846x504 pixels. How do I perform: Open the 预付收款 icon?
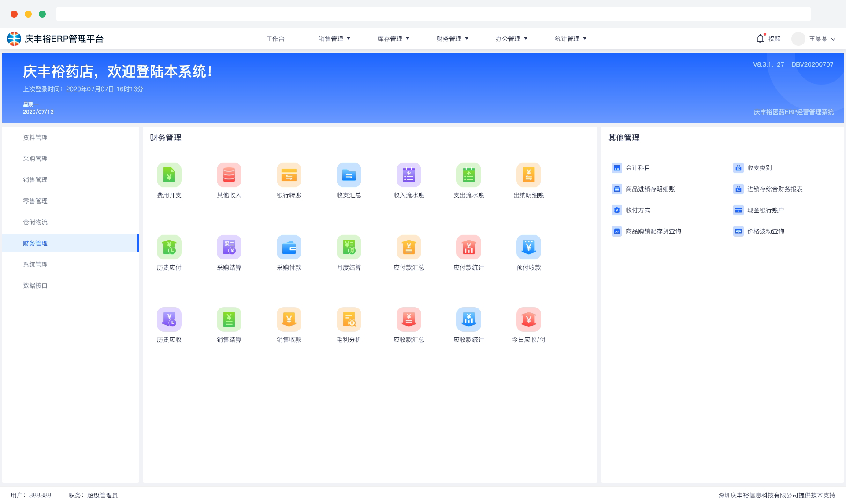click(529, 247)
